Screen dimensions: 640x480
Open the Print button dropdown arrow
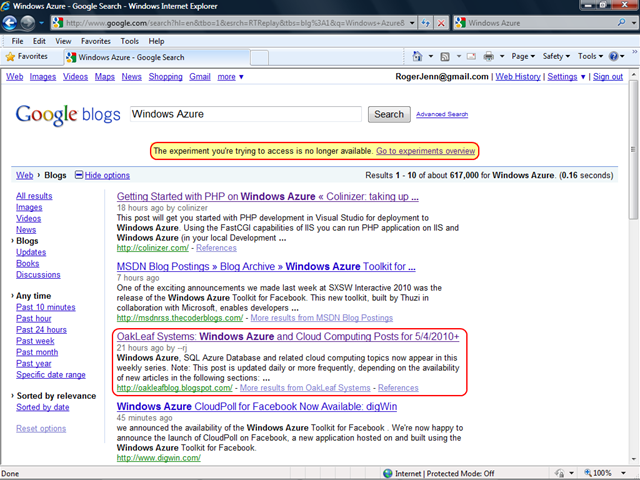pyautogui.click(x=502, y=56)
